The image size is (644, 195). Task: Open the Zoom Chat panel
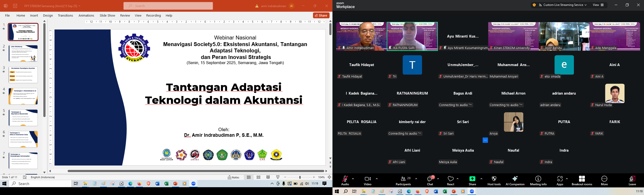coord(430,180)
